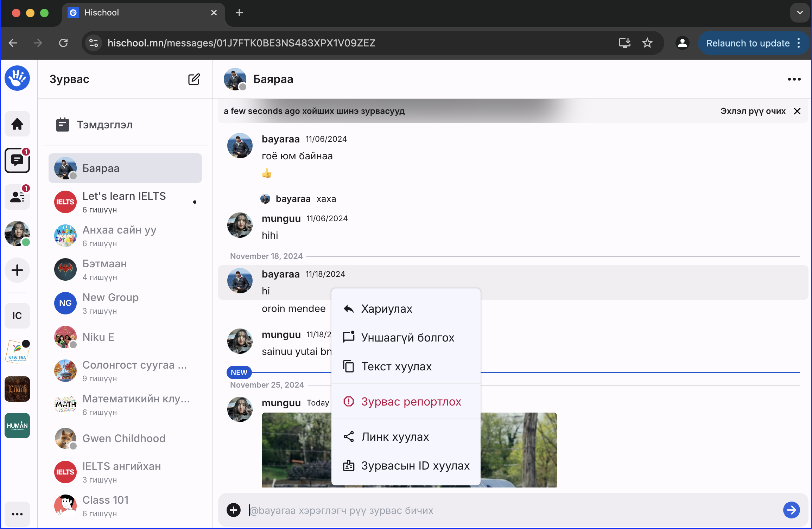Expand the bottom sidebar more options dots
The height and width of the screenshot is (529, 812).
(x=17, y=514)
